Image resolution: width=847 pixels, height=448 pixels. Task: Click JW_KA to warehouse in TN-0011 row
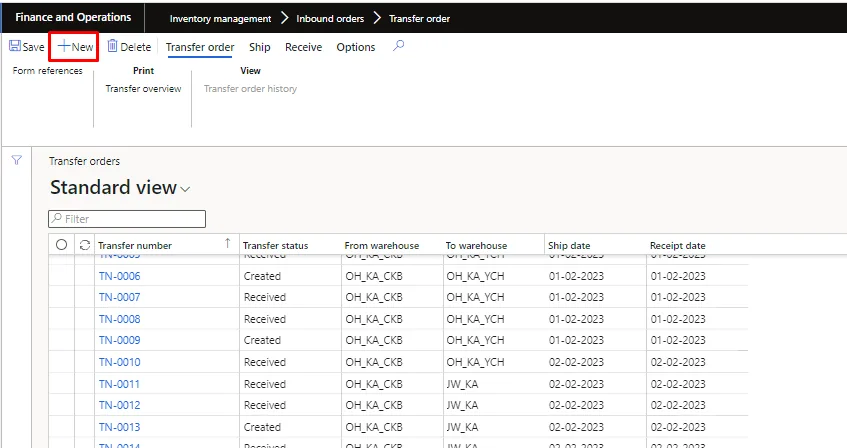click(462, 384)
